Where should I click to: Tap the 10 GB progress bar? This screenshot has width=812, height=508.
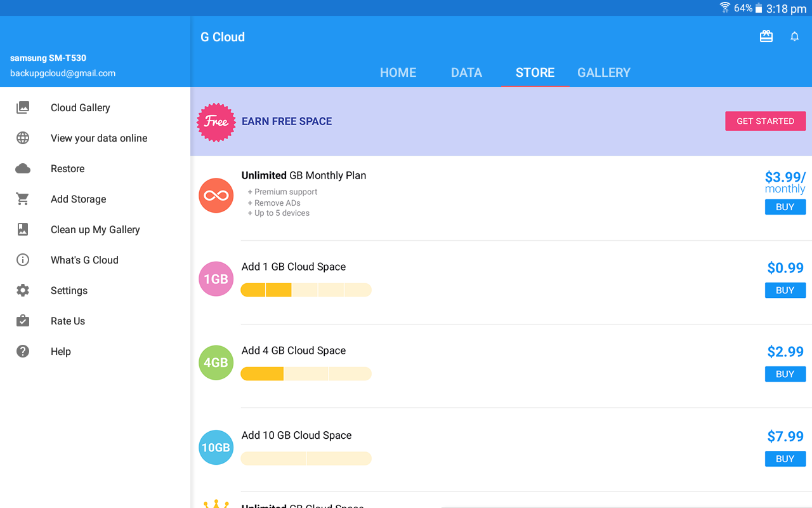[306, 458]
